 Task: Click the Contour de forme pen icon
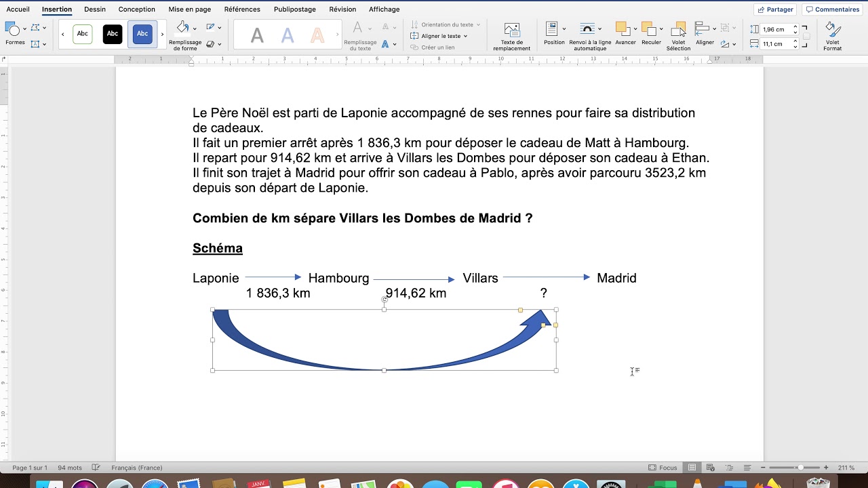tap(210, 27)
